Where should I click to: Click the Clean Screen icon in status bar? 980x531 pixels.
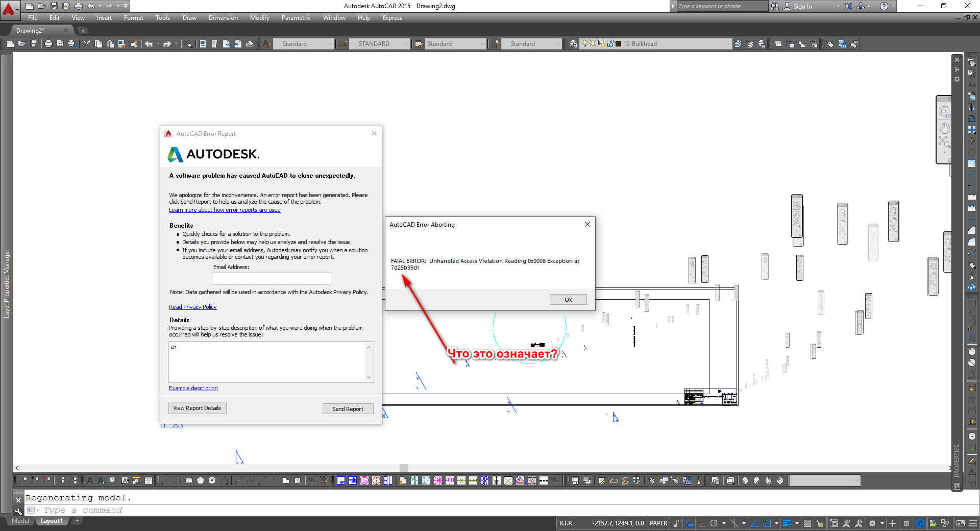(960, 523)
